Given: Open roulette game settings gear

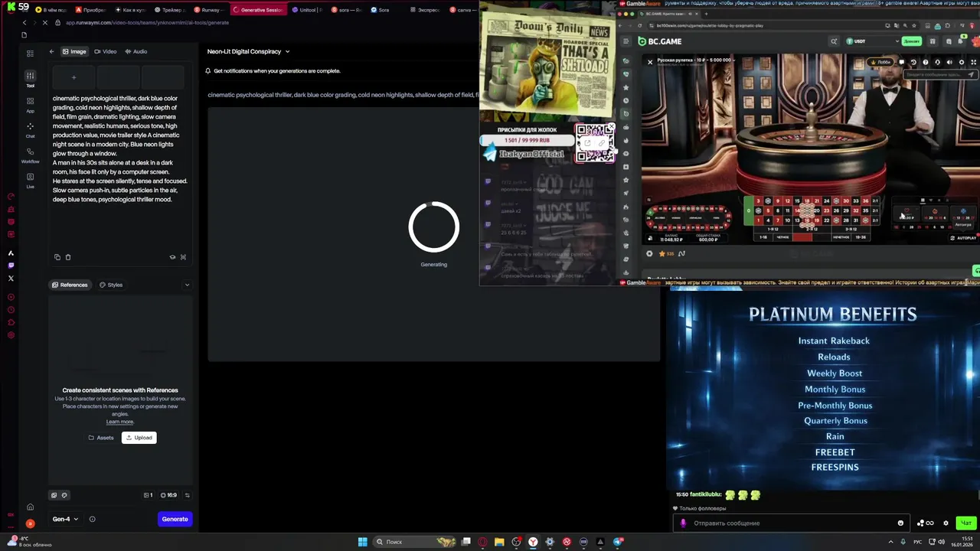Looking at the screenshot, I should click(962, 62).
